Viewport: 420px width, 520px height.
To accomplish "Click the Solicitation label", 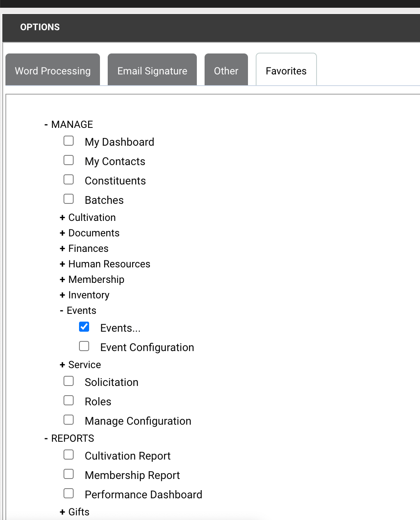I will click(x=112, y=382).
